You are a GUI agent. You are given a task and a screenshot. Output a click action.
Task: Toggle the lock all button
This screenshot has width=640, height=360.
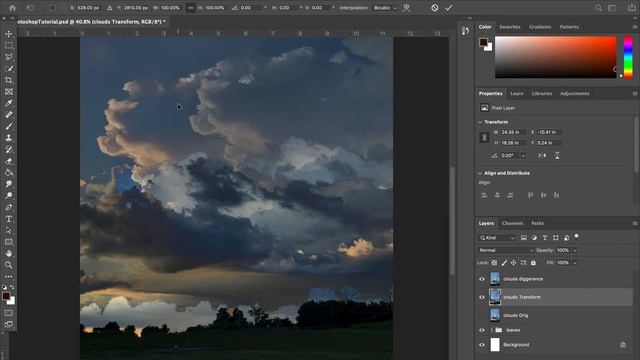coord(533,263)
